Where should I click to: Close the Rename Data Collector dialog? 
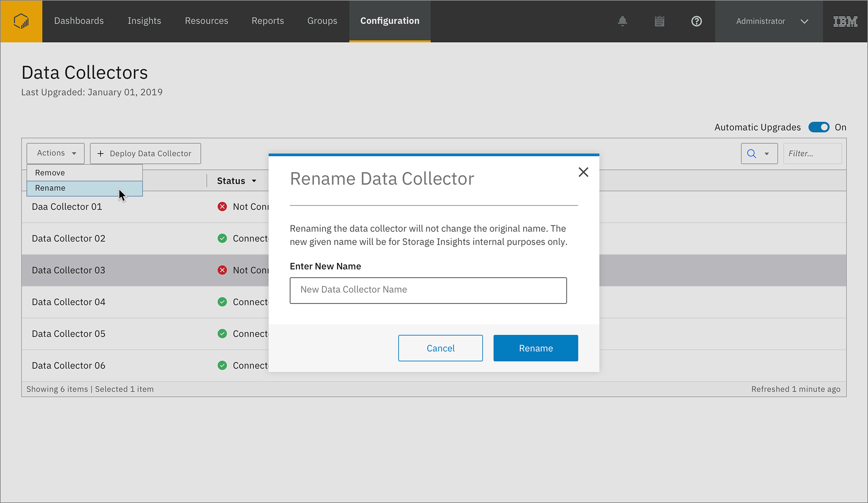(x=583, y=172)
